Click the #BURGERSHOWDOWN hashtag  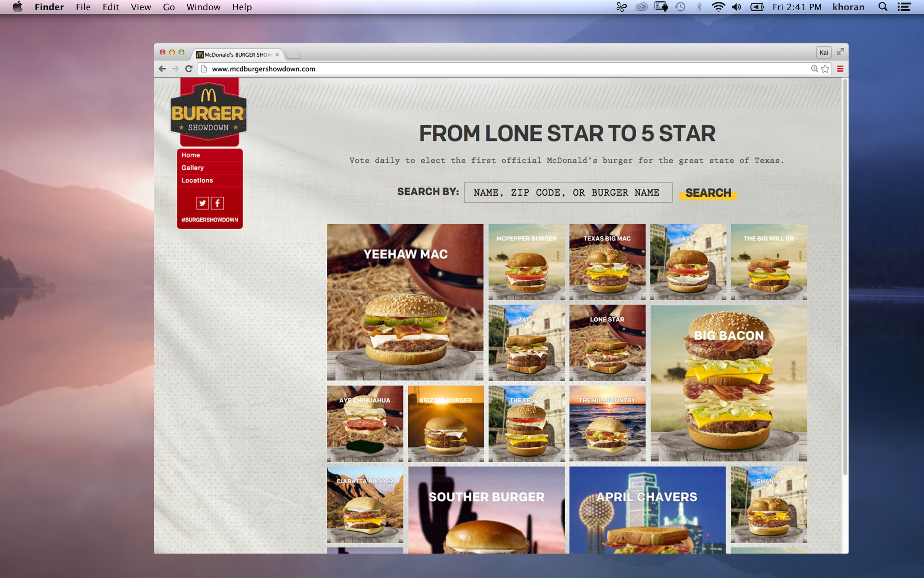pos(210,220)
